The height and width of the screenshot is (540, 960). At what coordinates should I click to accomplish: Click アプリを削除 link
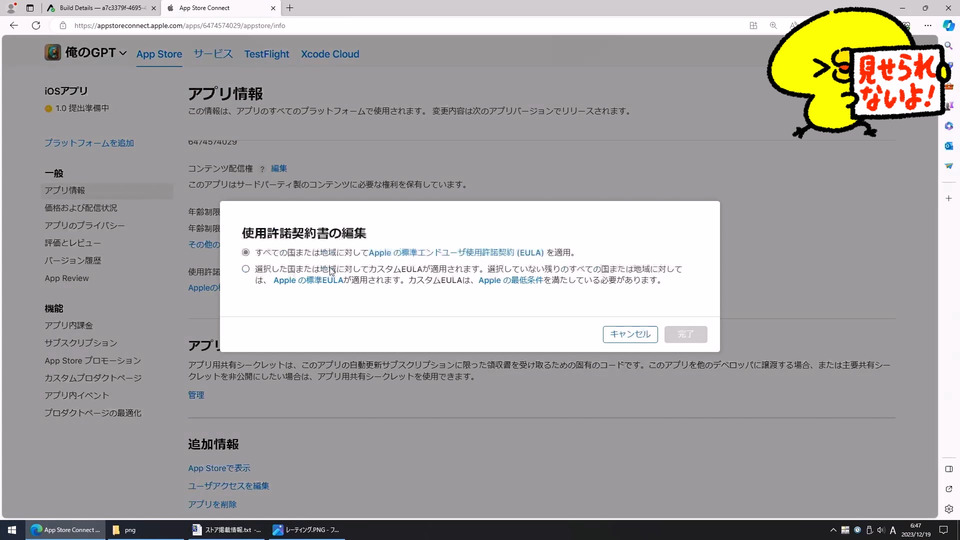(x=212, y=504)
